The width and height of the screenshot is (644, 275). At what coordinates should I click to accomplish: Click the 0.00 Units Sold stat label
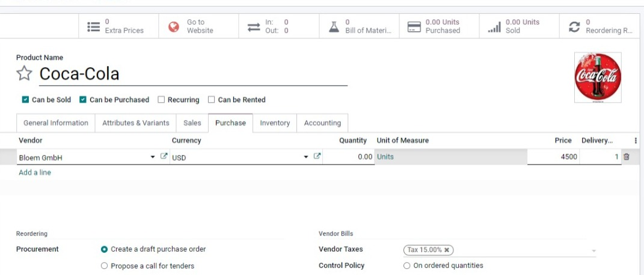tap(523, 26)
